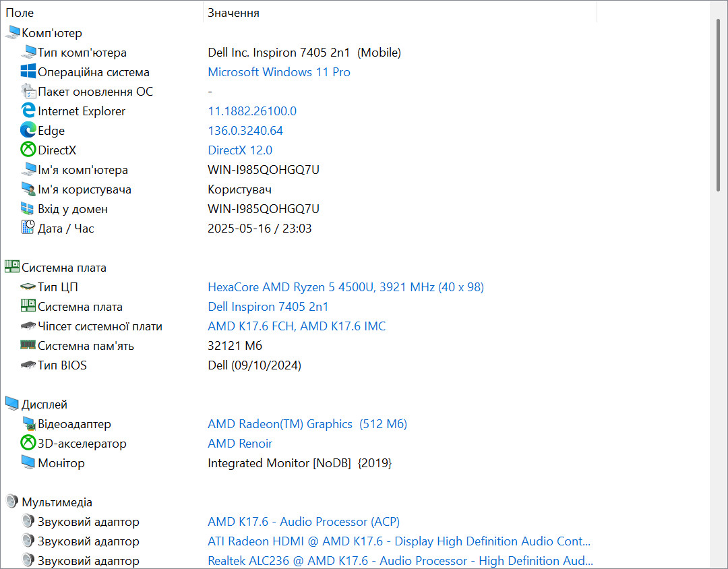Select the Системна пам'ять label
728x569 pixels.
pos(86,346)
